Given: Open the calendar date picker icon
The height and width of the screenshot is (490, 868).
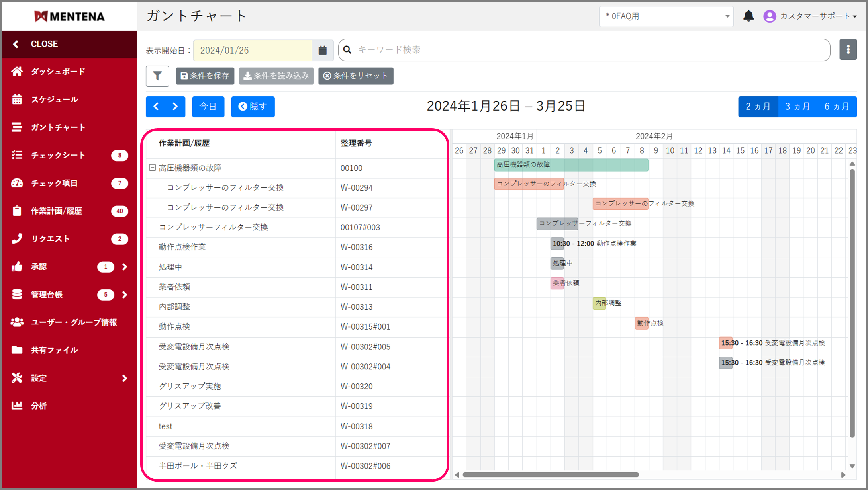Looking at the screenshot, I should (323, 50).
